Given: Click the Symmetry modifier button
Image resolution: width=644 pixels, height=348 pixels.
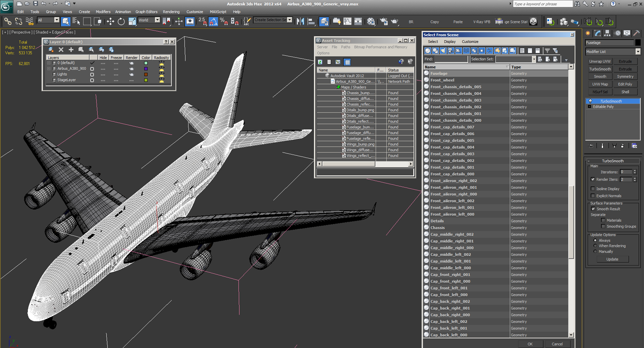Looking at the screenshot, I should [x=625, y=77].
